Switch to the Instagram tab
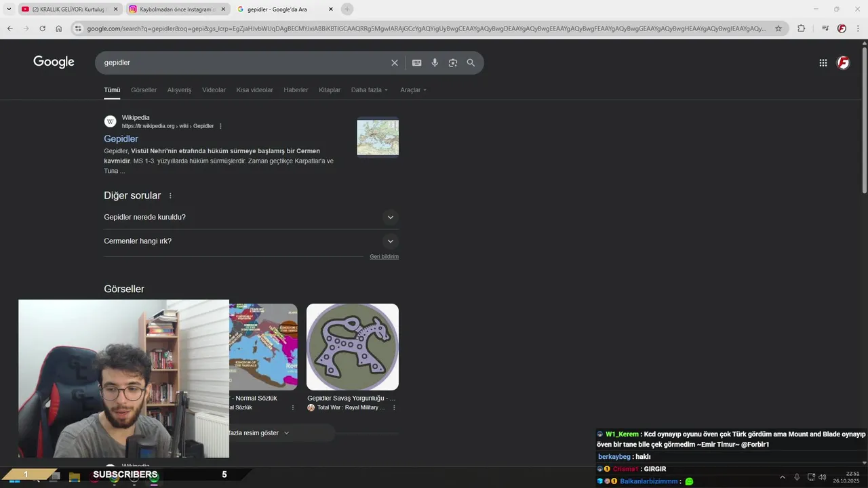This screenshot has width=868, height=488. point(178,9)
